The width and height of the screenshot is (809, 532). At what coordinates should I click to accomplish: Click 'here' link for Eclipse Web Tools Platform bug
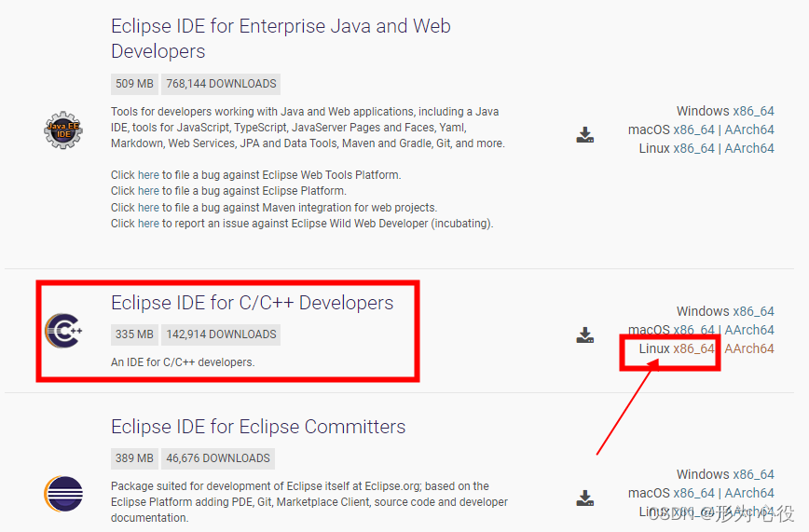148,175
